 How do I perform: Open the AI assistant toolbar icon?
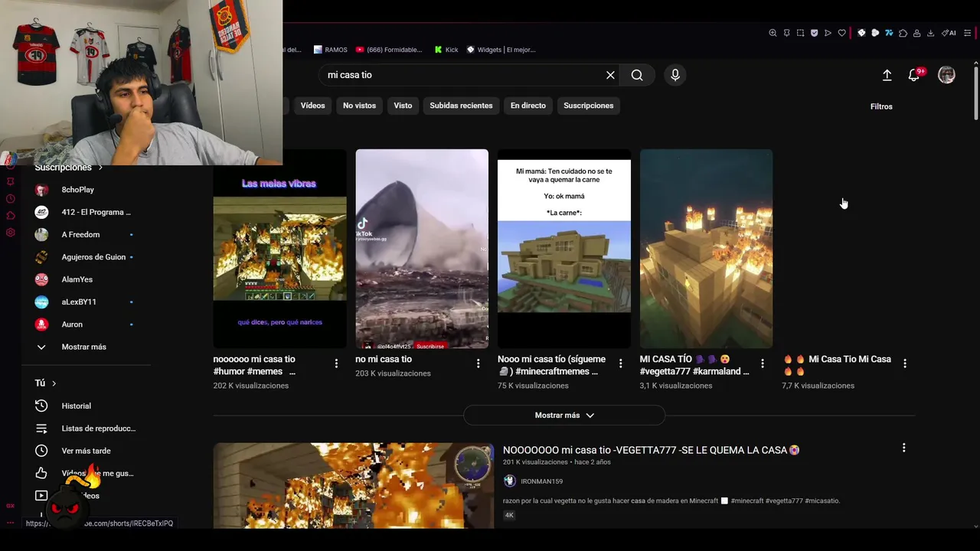point(949,33)
